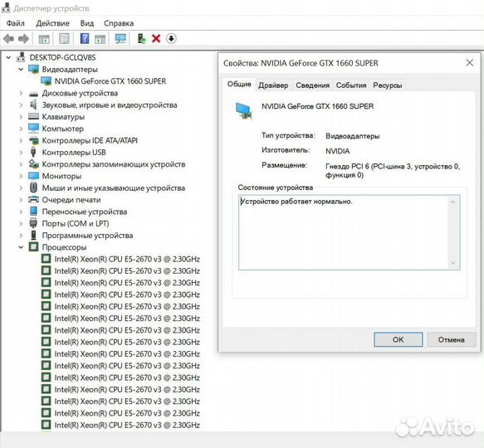Expand the Мониторы category
The width and height of the screenshot is (484, 448).
21,176
